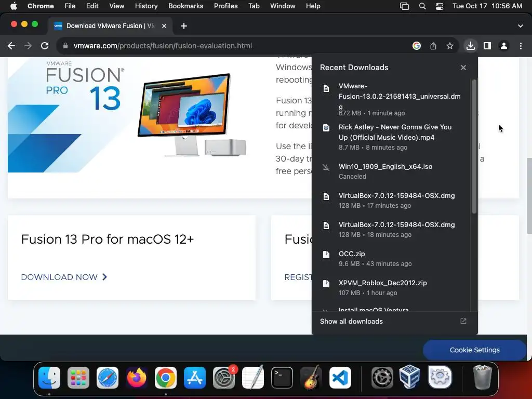Click file icon next to XPVM_Roblox_Dec2012.zip
Screen dimensions: 532x399
click(326, 284)
